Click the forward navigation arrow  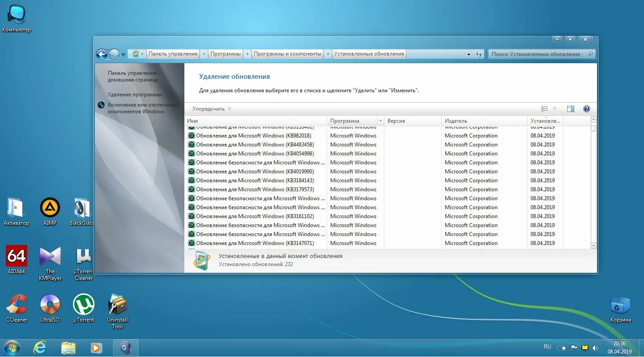(114, 54)
